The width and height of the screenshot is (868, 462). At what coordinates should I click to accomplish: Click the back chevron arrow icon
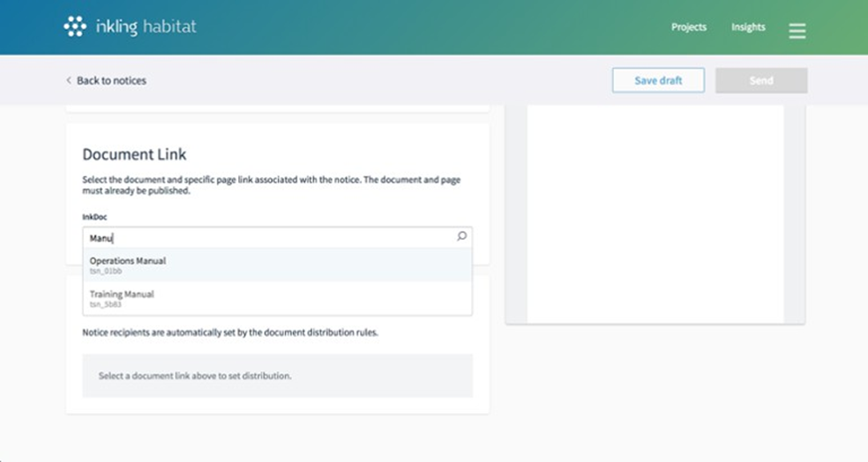click(x=69, y=80)
